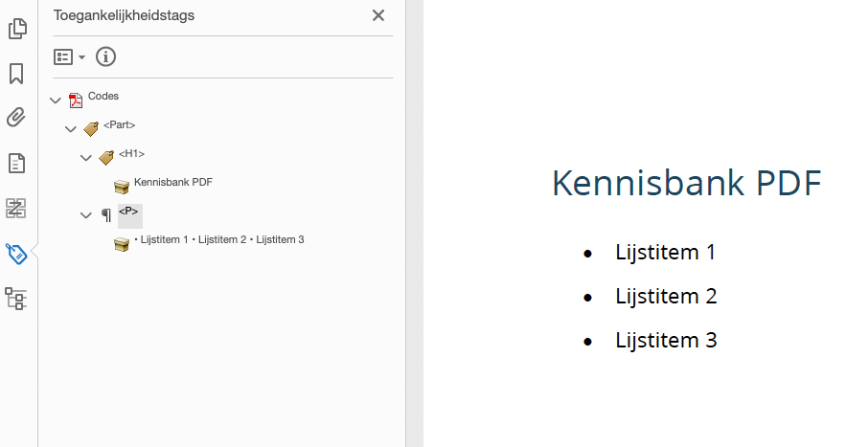This screenshot has height=447, width=868.
Task: Open the Bookmarks panel icon
Action: (16, 74)
